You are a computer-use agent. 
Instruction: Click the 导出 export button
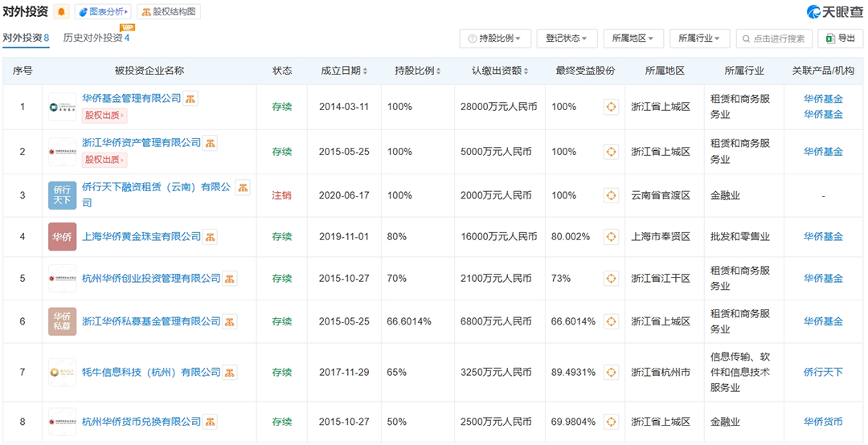(840, 39)
